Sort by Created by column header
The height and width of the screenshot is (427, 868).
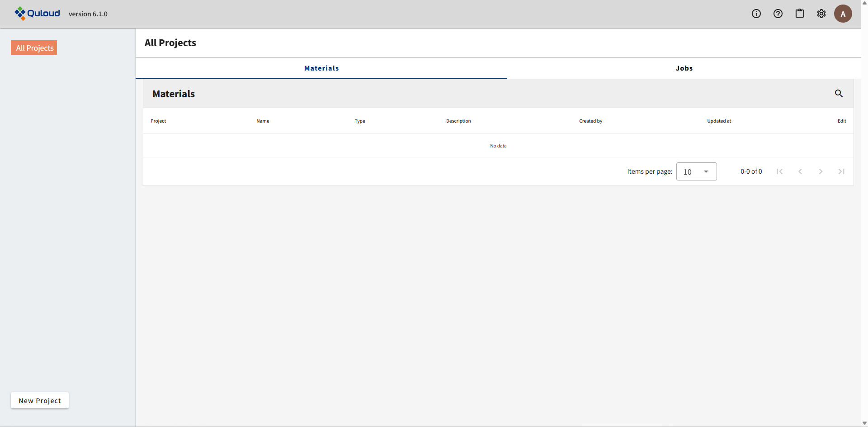(x=590, y=121)
